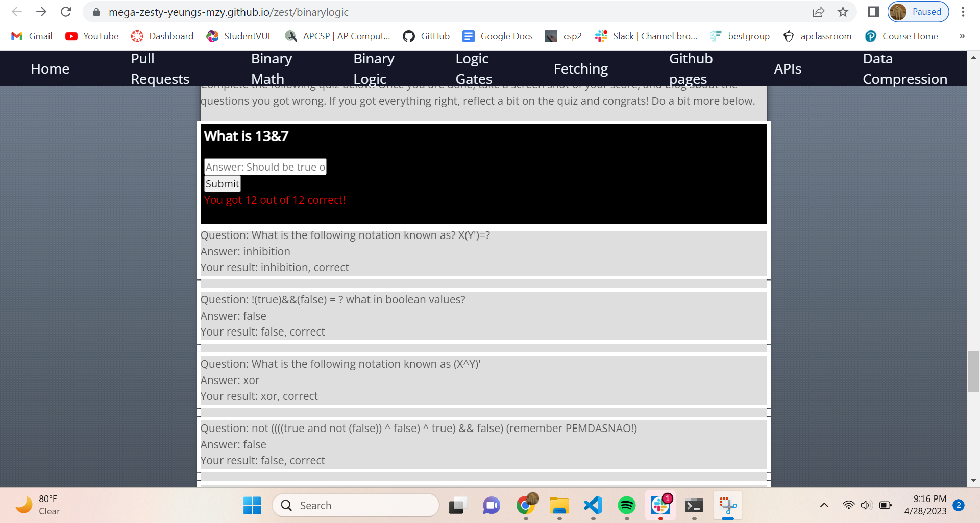Switch to Chrome in taskbar
This screenshot has width=980, height=523.
pyautogui.click(x=526, y=505)
